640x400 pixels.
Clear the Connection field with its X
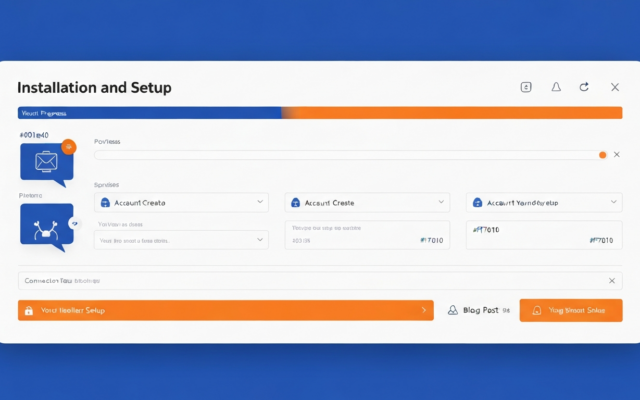[x=612, y=281]
